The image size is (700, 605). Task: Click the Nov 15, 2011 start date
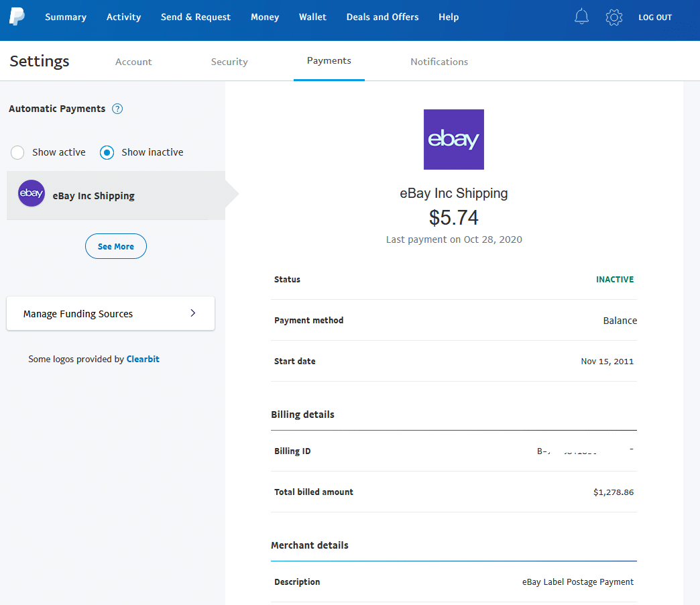607,362
